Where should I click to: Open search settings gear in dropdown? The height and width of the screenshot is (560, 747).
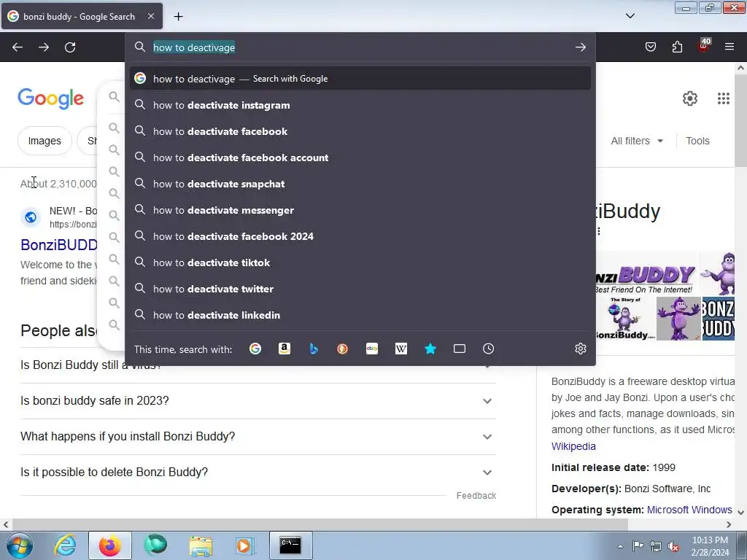click(x=580, y=349)
